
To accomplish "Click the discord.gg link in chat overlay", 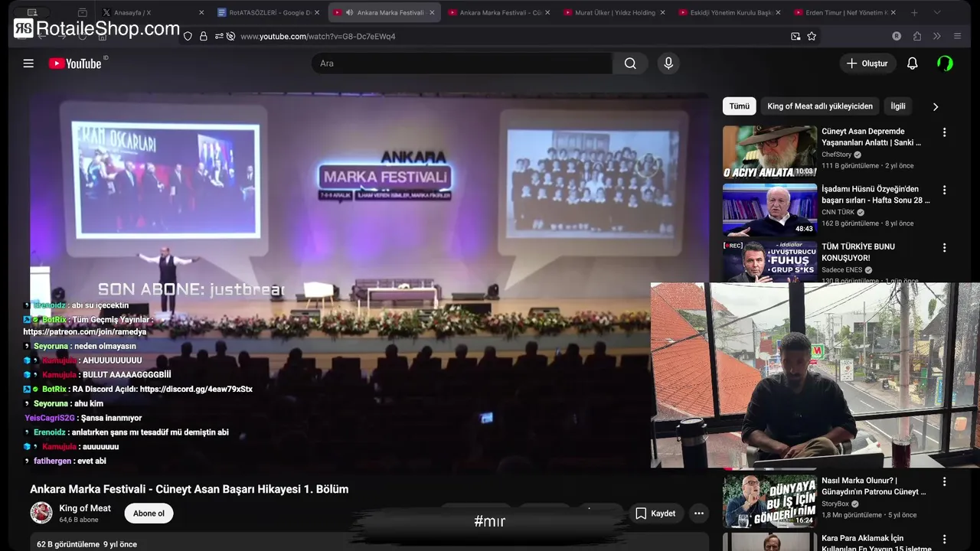I will tap(196, 389).
